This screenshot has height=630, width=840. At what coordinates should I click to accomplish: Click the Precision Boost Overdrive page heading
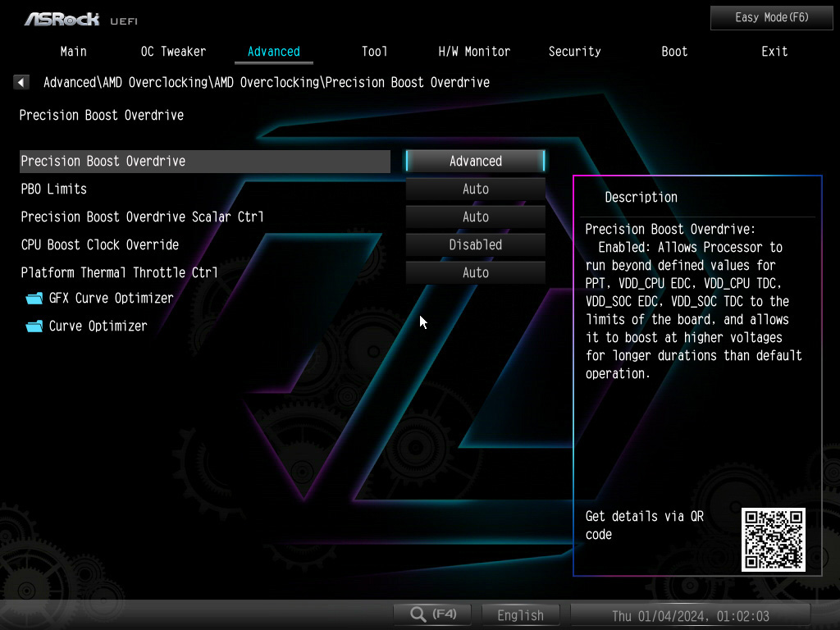[x=101, y=115]
